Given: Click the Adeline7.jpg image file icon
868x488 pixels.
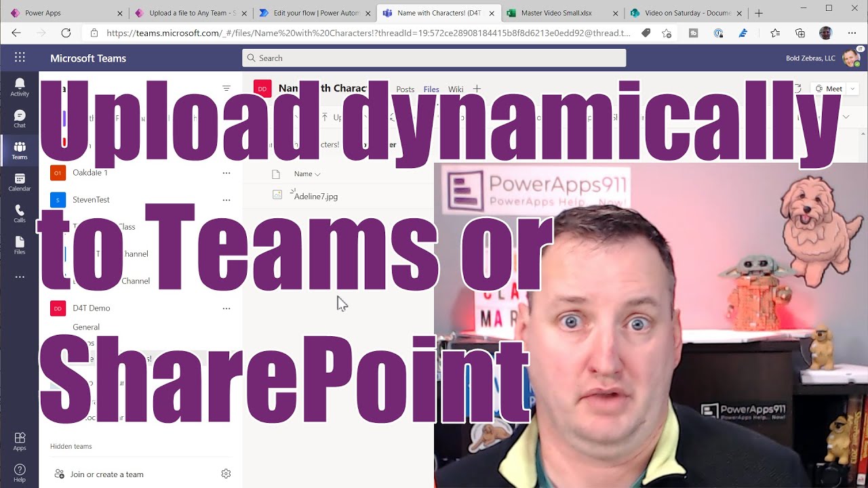Looking at the screenshot, I should point(277,195).
